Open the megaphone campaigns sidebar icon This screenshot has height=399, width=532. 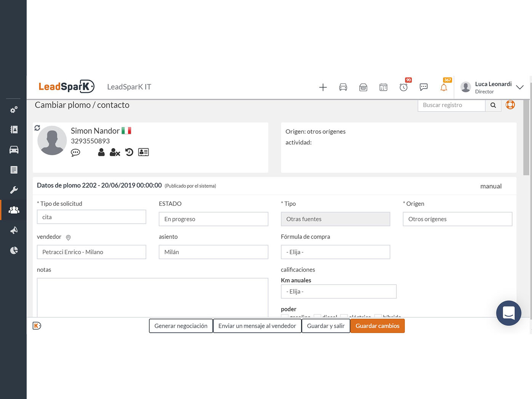14,230
